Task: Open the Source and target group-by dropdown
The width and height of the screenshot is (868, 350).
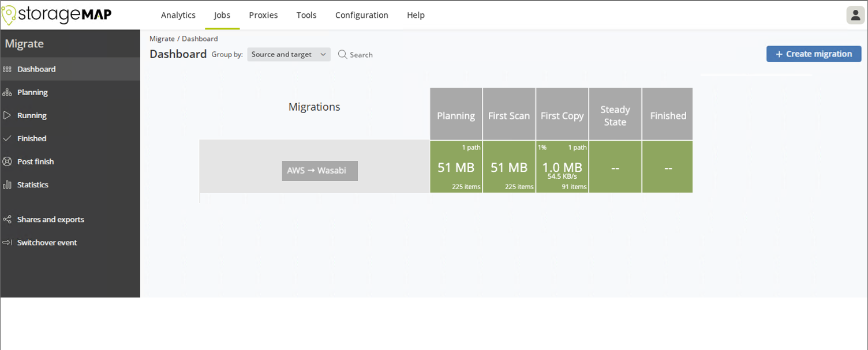Action: tap(289, 54)
